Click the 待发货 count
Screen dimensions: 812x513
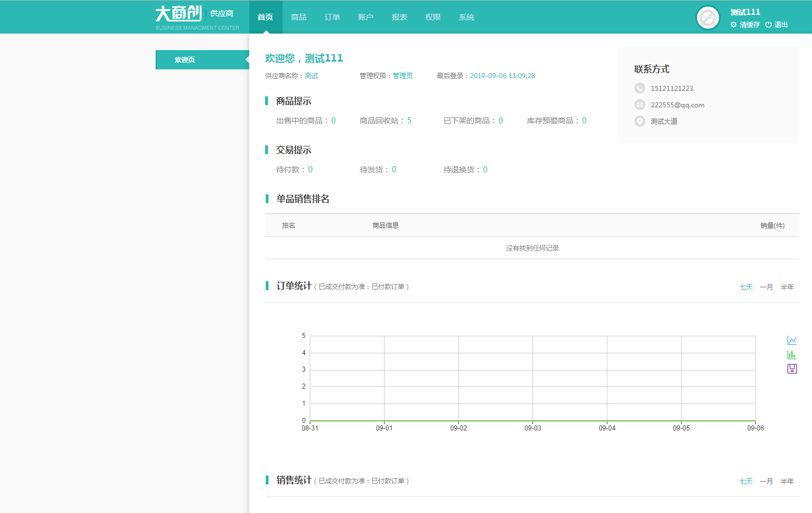pyautogui.click(x=394, y=170)
